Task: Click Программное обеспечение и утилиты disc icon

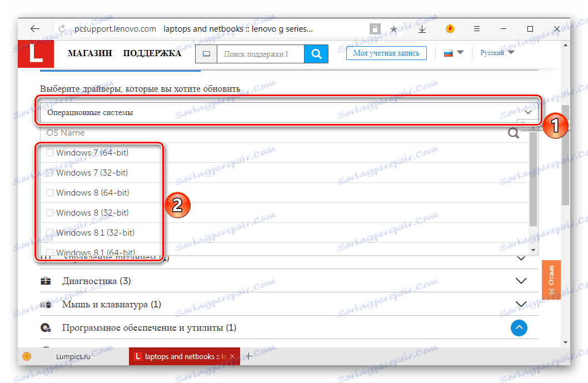Action: (46, 328)
